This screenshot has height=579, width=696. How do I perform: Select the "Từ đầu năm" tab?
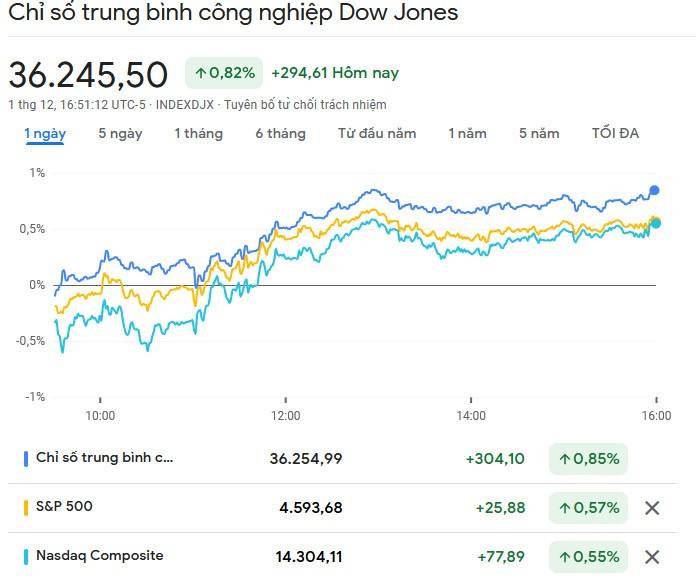click(377, 134)
